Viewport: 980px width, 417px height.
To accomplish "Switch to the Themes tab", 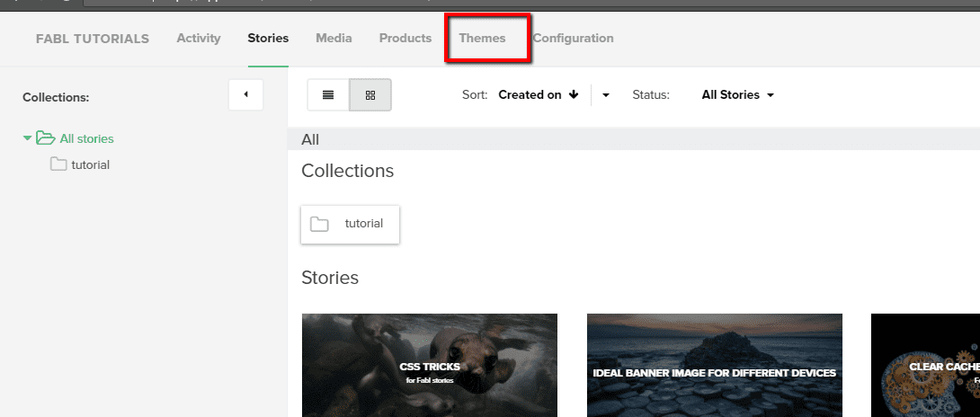I will pos(483,38).
